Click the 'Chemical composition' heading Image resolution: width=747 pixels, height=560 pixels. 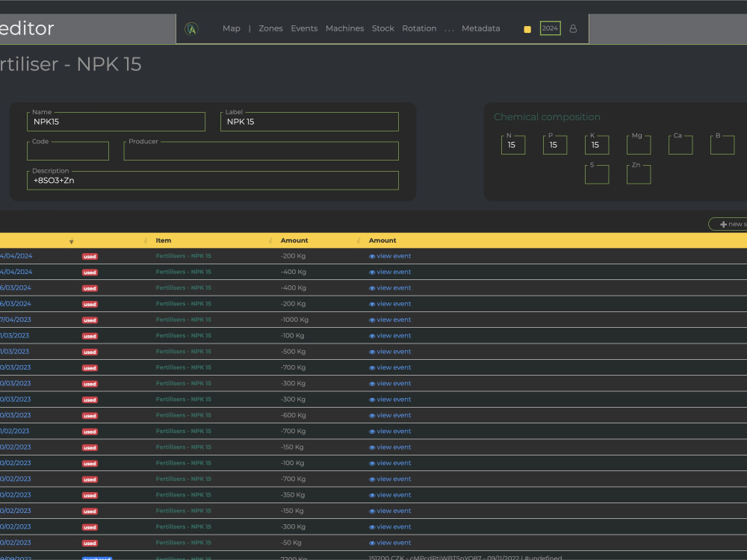[547, 116]
